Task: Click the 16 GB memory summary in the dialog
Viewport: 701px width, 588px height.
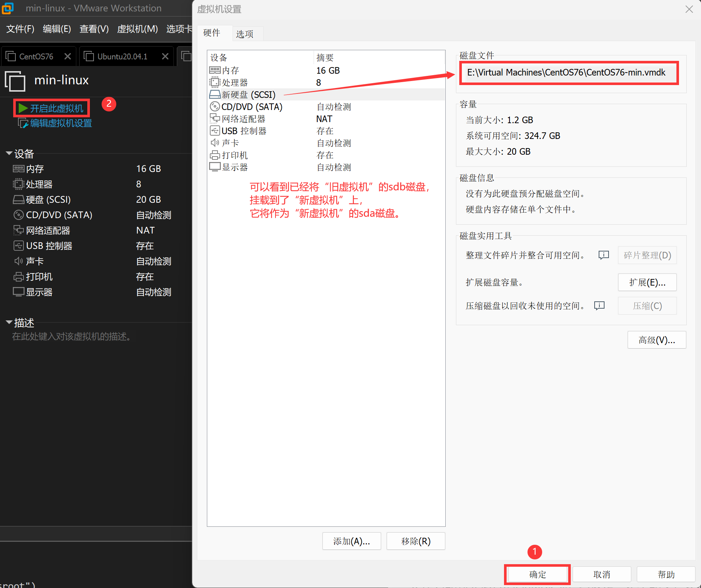Action: [x=328, y=70]
